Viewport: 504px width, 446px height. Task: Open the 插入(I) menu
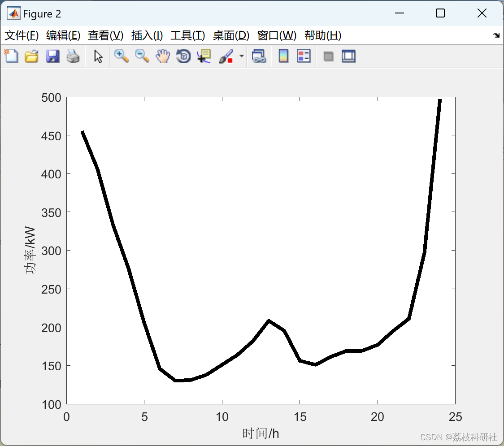click(147, 35)
